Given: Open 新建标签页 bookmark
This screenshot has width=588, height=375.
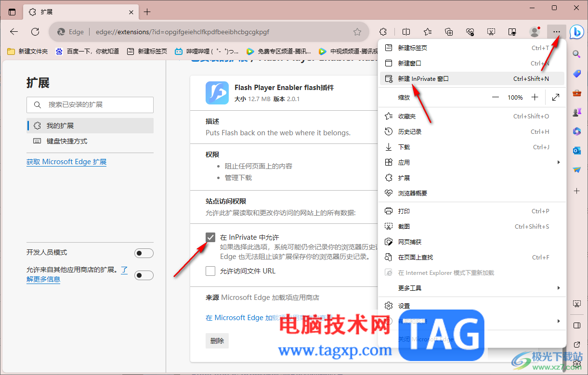Looking at the screenshot, I should tap(147, 51).
